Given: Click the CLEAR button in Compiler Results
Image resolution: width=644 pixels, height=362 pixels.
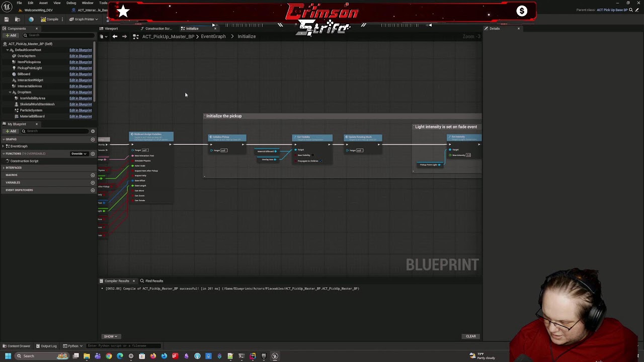Looking at the screenshot, I should pyautogui.click(x=470, y=336).
